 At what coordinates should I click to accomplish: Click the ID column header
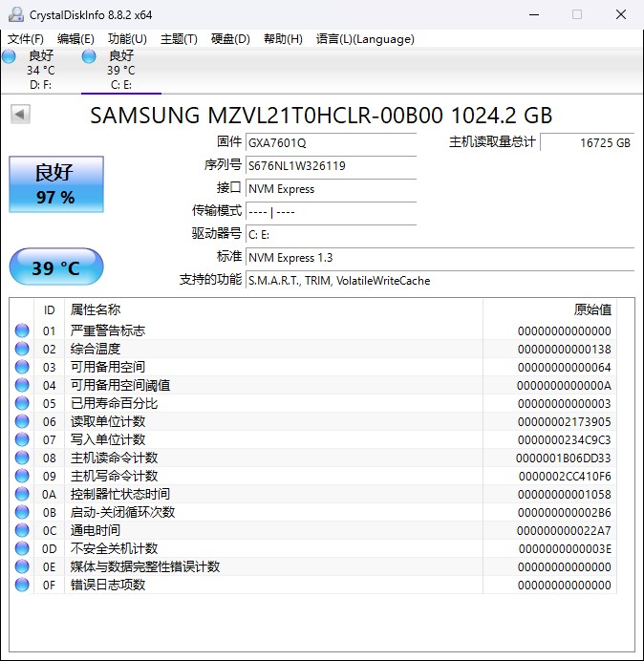[49, 310]
